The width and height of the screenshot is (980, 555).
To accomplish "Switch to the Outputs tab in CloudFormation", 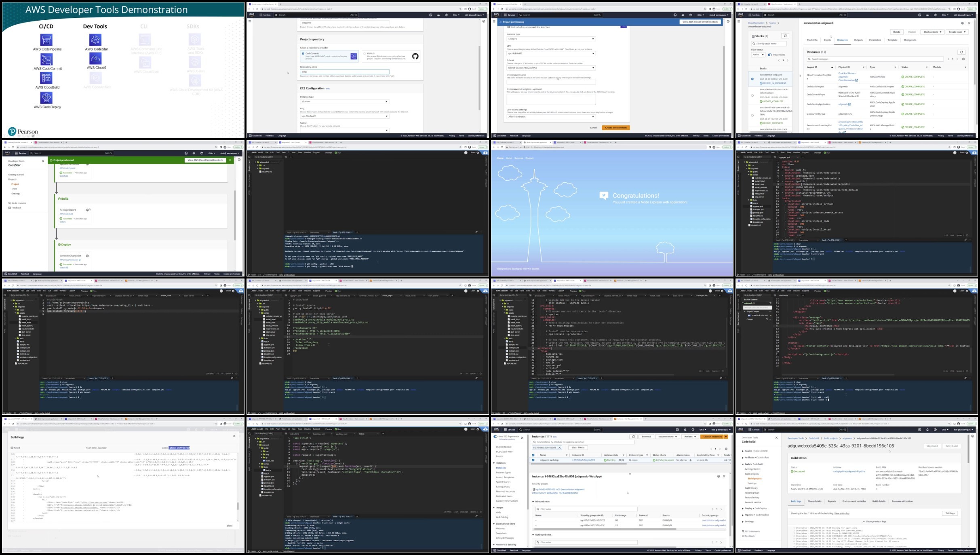I will pos(858,40).
